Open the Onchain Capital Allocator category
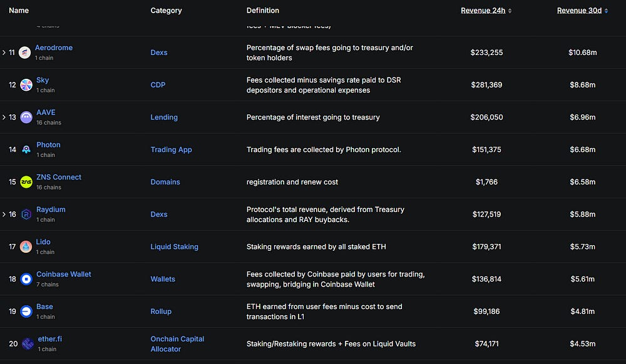The width and height of the screenshot is (626, 364). tap(177, 343)
